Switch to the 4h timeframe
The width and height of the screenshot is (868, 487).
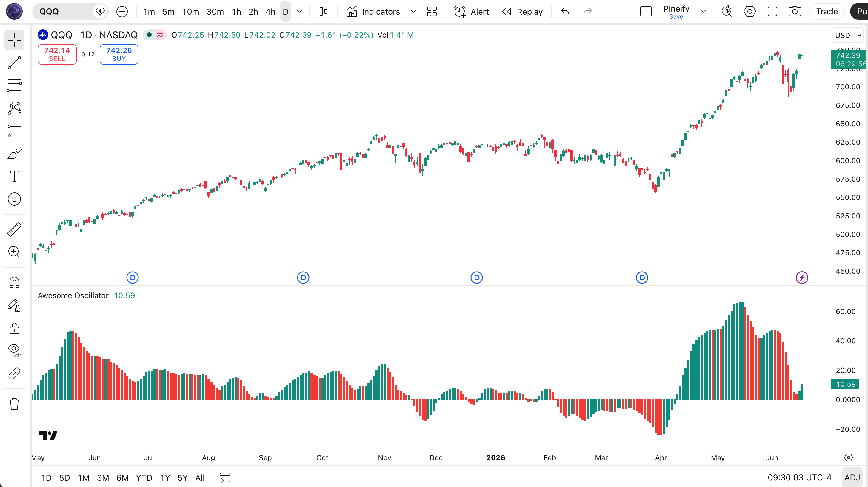(x=270, y=12)
